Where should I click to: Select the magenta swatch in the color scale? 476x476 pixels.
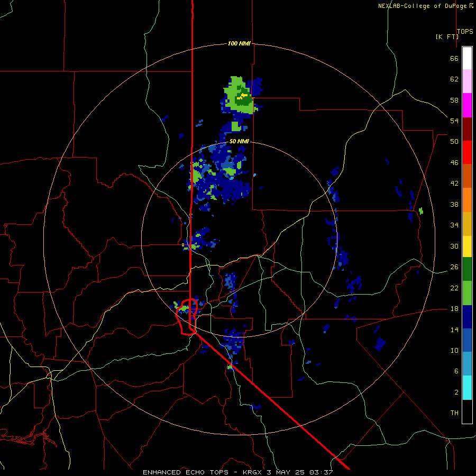[467, 105]
